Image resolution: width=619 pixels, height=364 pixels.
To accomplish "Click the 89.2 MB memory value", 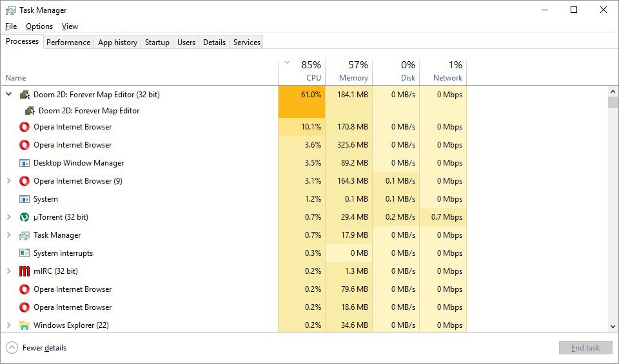I will pyautogui.click(x=355, y=163).
